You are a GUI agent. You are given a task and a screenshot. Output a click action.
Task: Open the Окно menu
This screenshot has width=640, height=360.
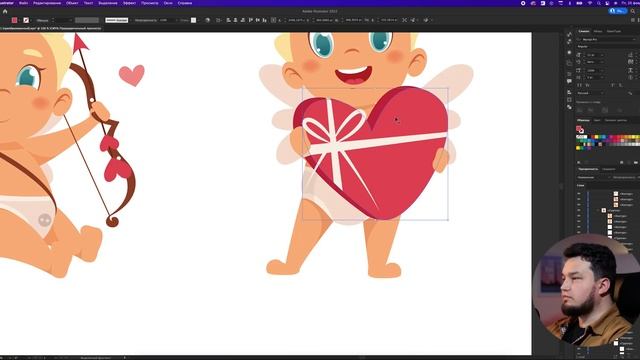click(168, 3)
